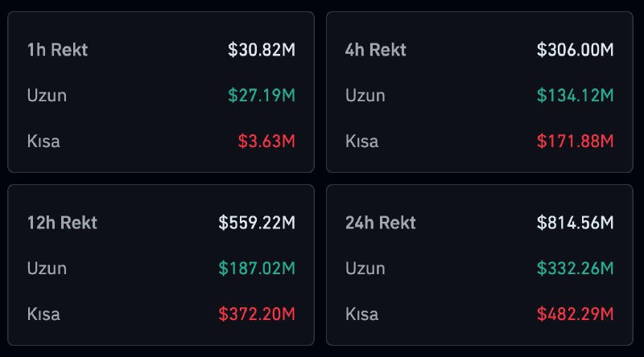This screenshot has width=644, height=357.
Task: Click the red $3.63M short value
Action: tap(266, 142)
